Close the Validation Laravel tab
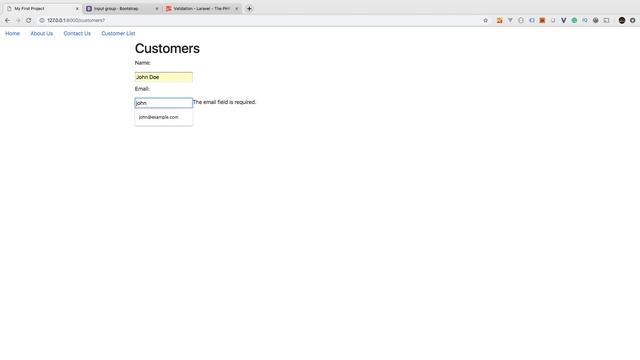The image size is (640, 360). point(236,9)
